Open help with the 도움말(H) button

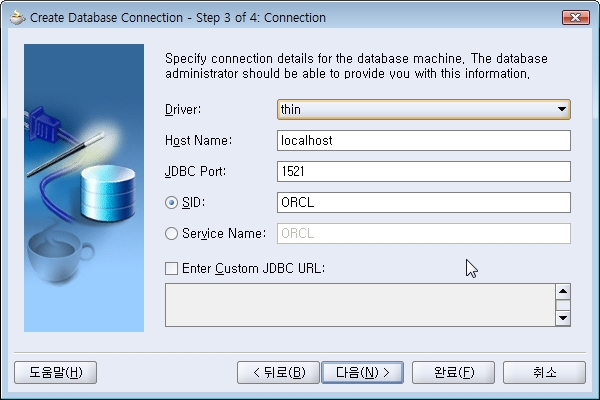55,372
